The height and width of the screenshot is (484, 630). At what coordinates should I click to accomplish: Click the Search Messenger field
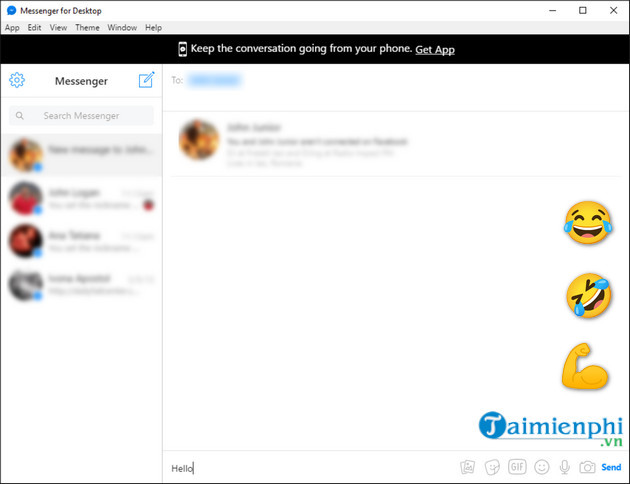coord(81,116)
